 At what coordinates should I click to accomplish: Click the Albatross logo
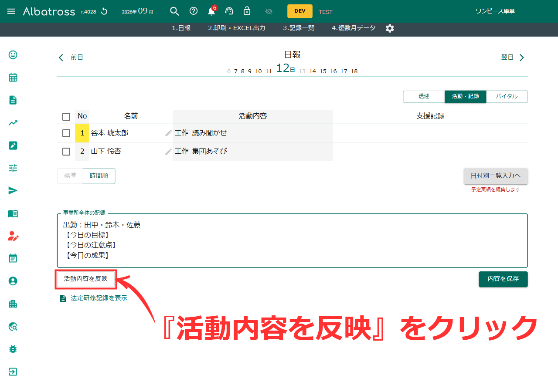pos(49,11)
